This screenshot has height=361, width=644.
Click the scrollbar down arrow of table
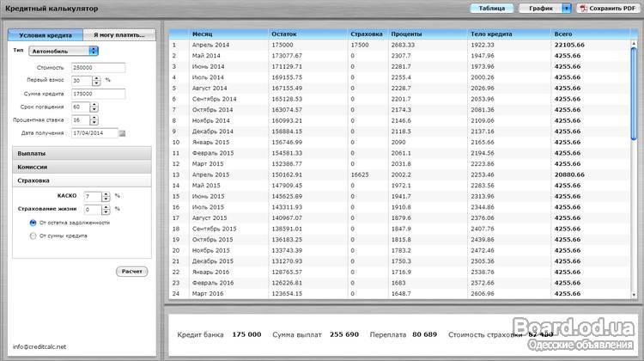click(x=634, y=295)
